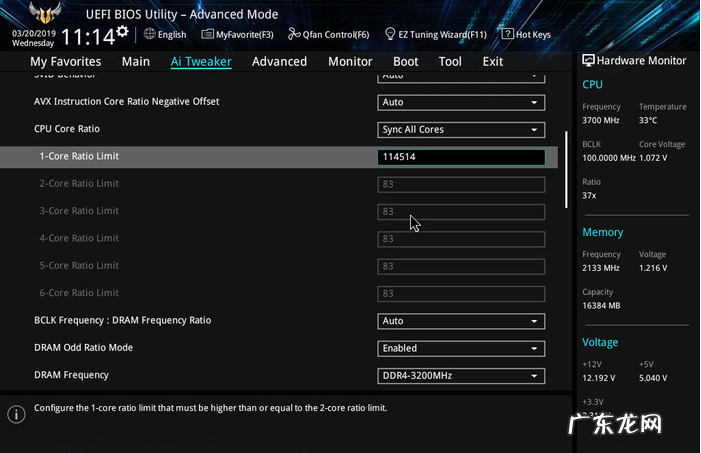Open My Favorites tab
The height and width of the screenshot is (453, 701).
click(x=66, y=61)
